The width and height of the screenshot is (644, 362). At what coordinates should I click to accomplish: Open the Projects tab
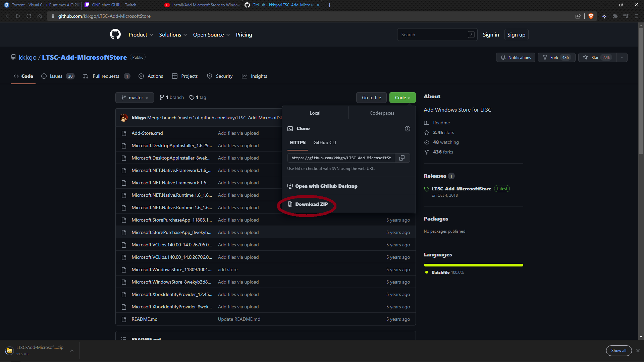(x=185, y=76)
